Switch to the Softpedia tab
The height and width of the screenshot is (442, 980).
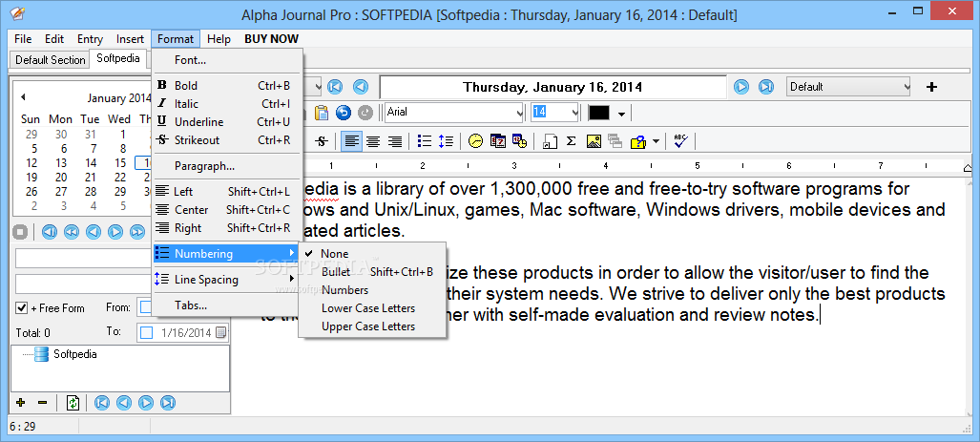pos(118,59)
